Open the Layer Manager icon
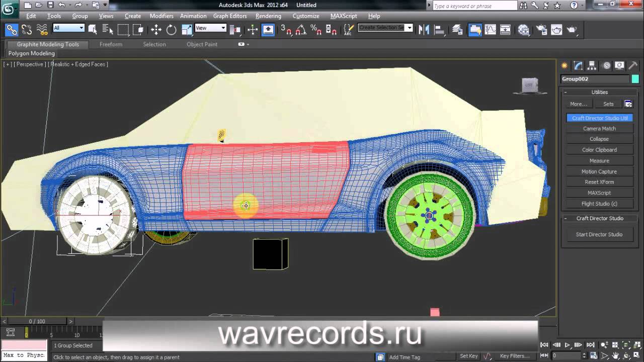This screenshot has width=644, height=362. point(457,30)
